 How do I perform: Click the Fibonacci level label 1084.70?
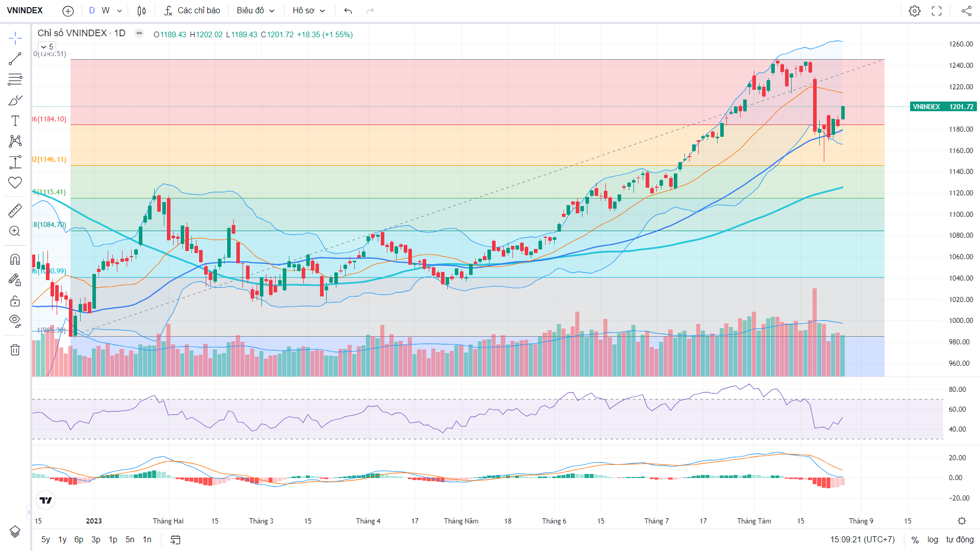tap(50, 225)
